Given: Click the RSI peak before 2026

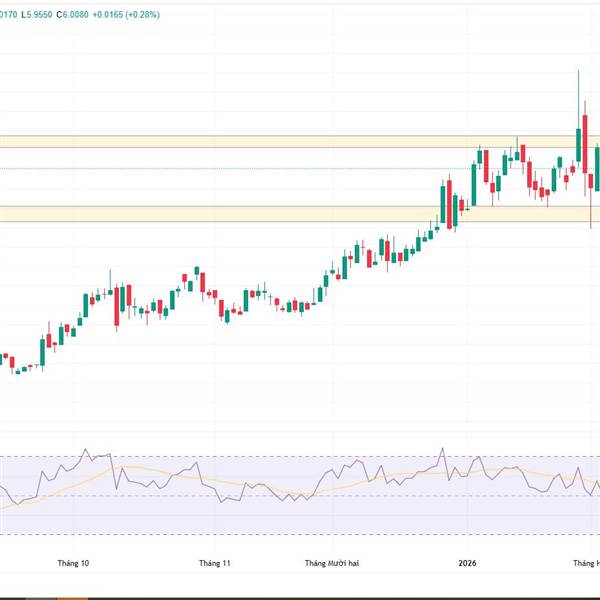Looking at the screenshot, I should (441, 450).
